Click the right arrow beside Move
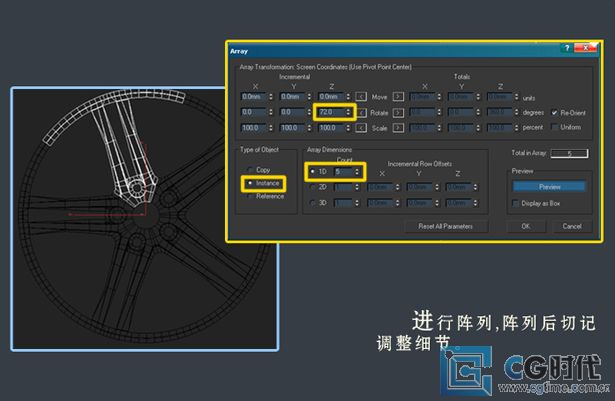This screenshot has width=615, height=401. coord(397,97)
